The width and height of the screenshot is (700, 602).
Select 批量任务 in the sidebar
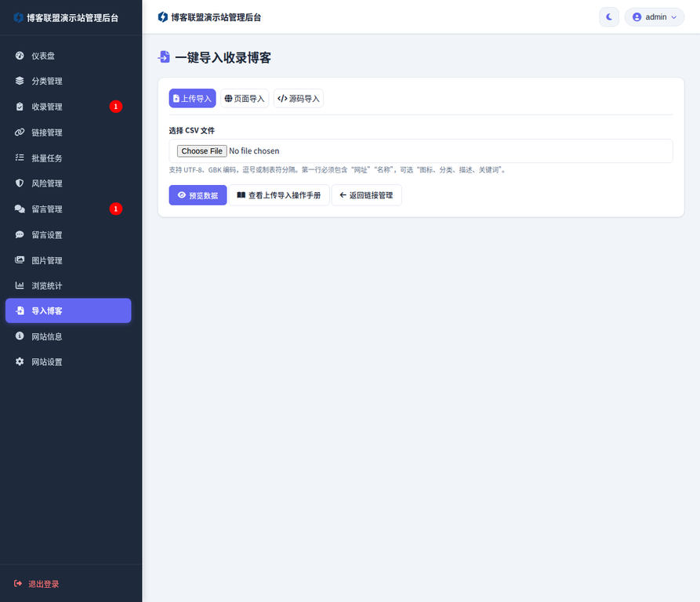click(68, 158)
